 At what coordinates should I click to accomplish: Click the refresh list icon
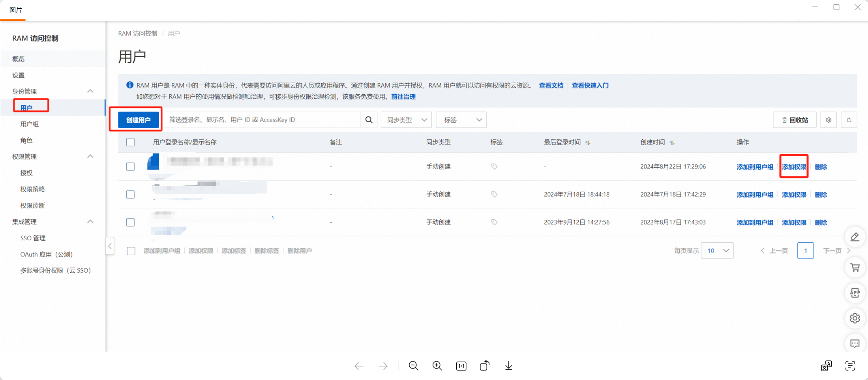849,120
